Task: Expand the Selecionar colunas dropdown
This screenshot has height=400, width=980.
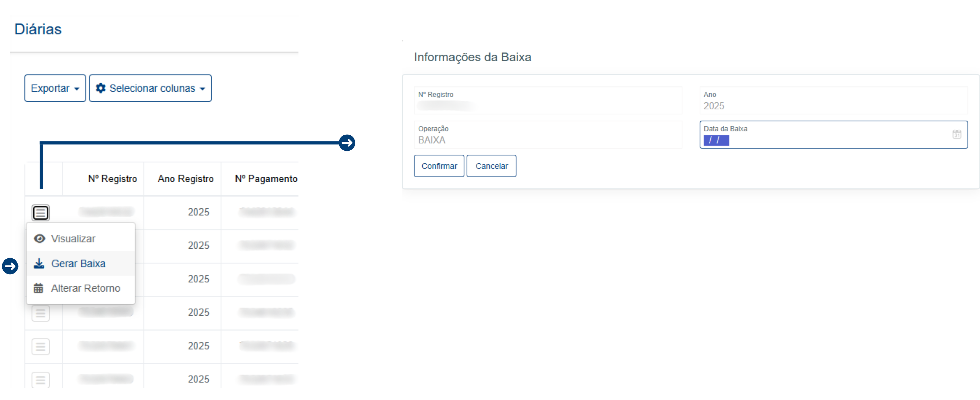Action: point(150,88)
